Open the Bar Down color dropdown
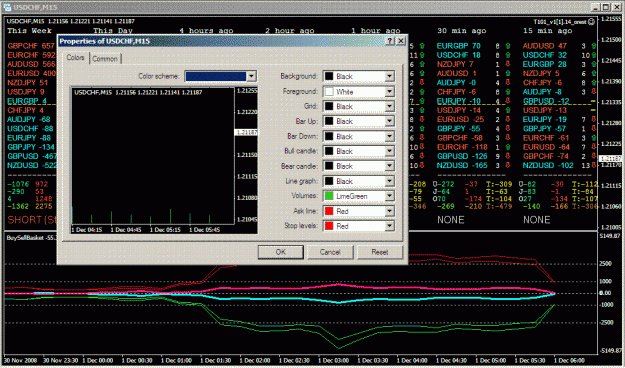Image resolution: width=625 pixels, height=368 pixels. coord(389,136)
